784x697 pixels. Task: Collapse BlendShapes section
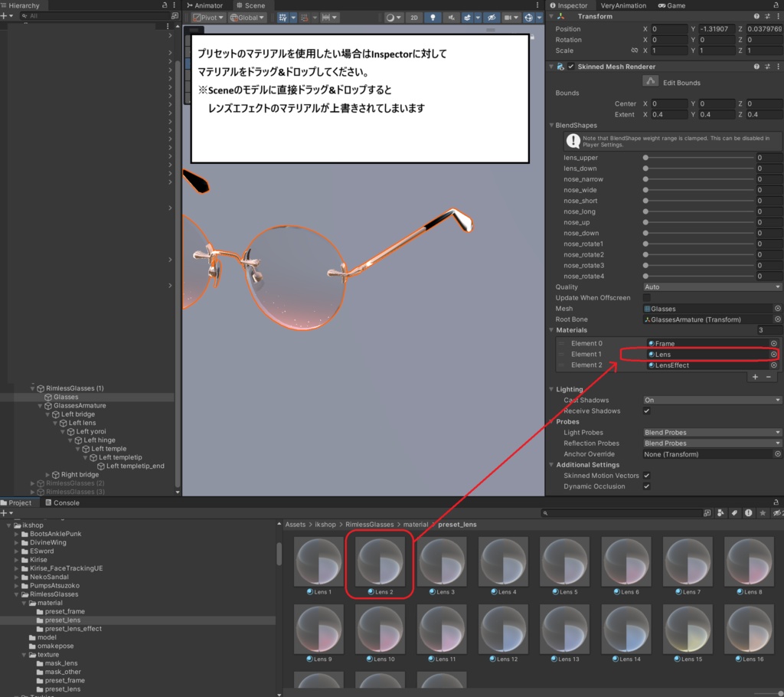[x=551, y=125]
